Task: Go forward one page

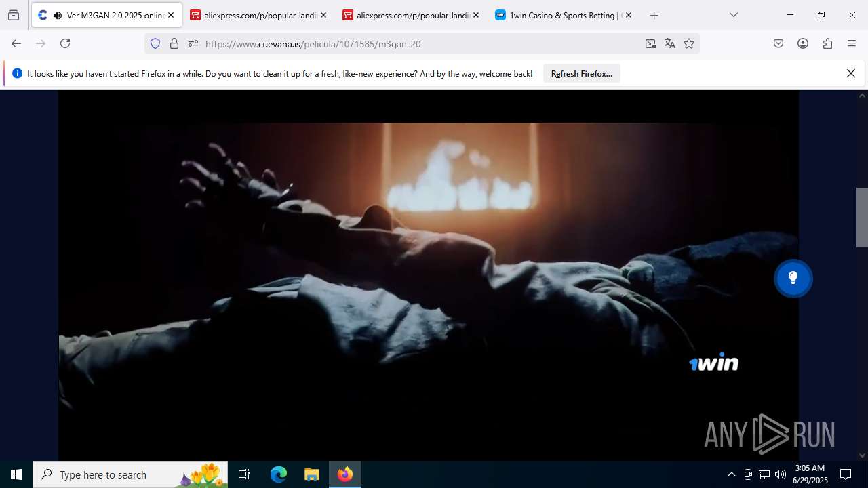Action: [x=41, y=43]
